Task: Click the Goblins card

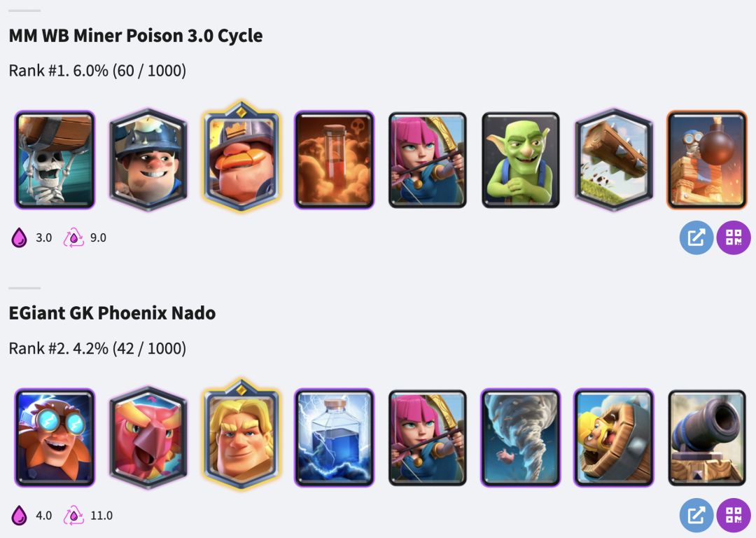Action: [x=521, y=160]
